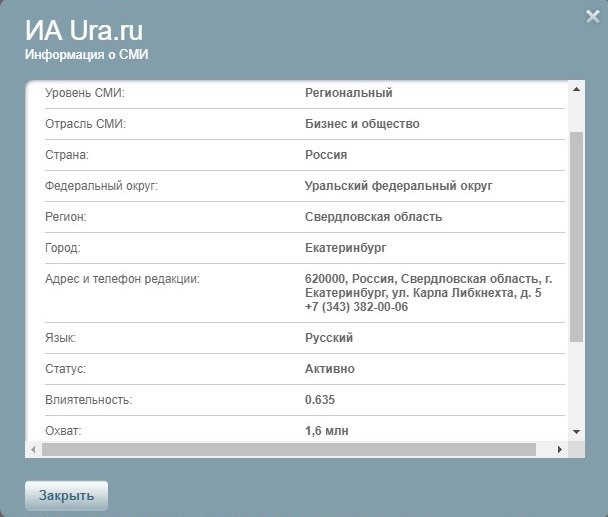Image resolution: width=608 pixels, height=517 pixels.
Task: Click the Страна label
Action: [67, 155]
